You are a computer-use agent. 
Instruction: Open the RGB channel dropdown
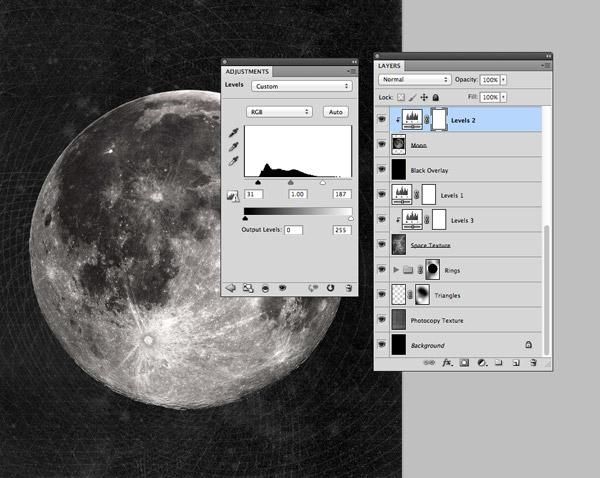(279, 112)
